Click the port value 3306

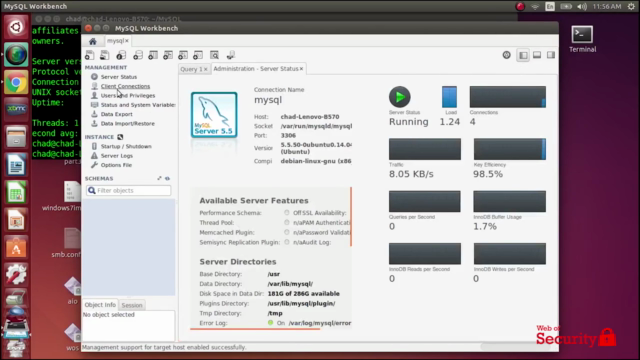click(x=288, y=135)
